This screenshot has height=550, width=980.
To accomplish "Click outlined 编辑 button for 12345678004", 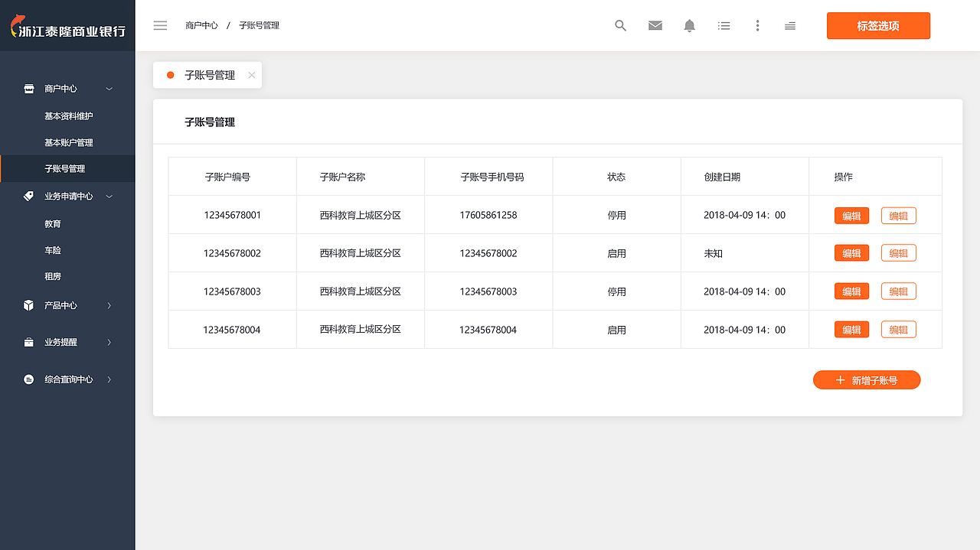I will coord(898,330).
